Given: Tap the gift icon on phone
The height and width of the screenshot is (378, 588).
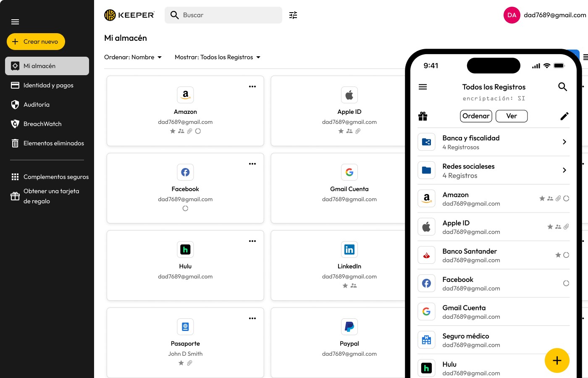Looking at the screenshot, I should (423, 116).
